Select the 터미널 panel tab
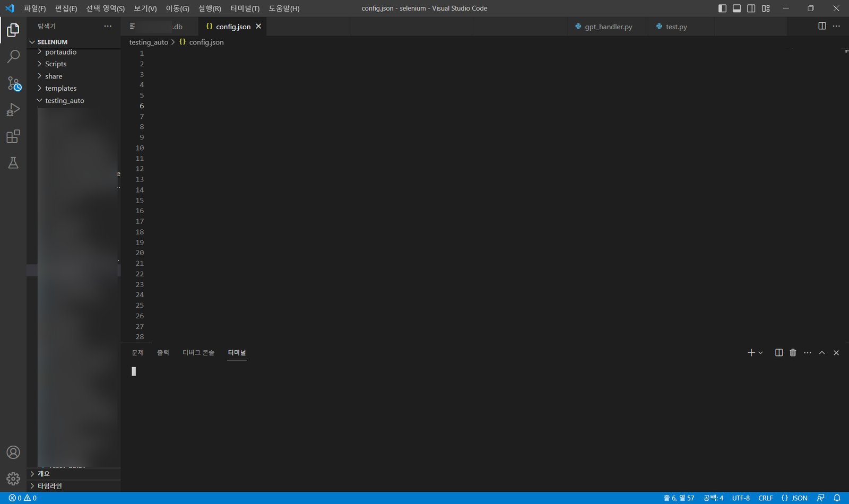This screenshot has height=504, width=849. tap(237, 353)
